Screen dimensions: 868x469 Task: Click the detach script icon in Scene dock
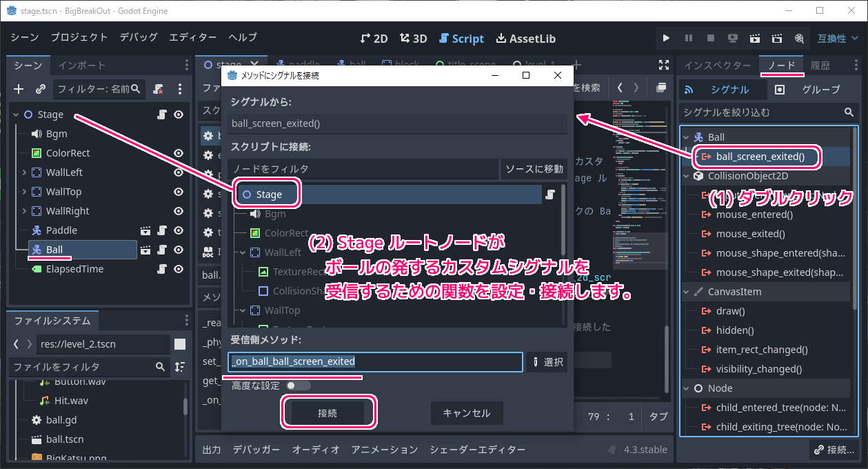point(158,89)
